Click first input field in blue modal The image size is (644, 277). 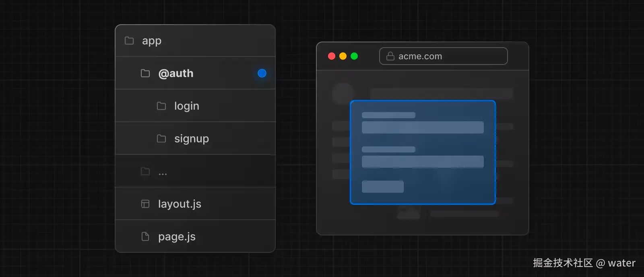(423, 127)
